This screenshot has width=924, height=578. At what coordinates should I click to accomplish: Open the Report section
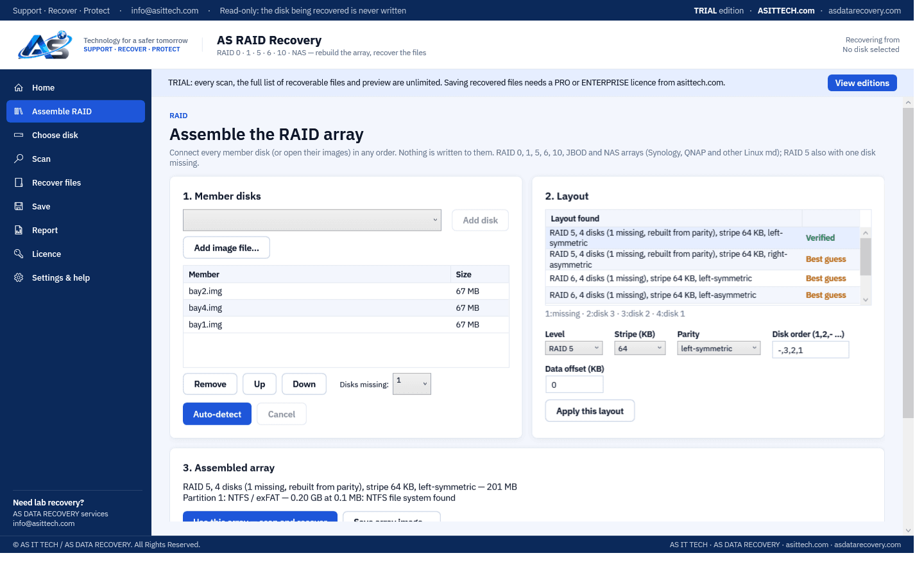click(x=76, y=230)
